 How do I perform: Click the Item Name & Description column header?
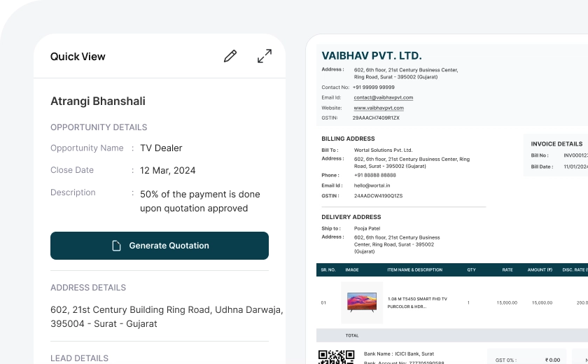coord(414,269)
